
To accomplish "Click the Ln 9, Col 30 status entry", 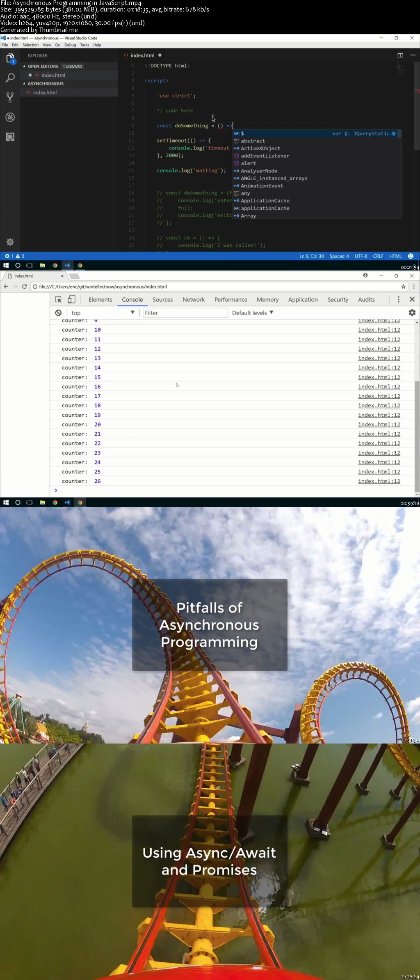I will (311, 256).
